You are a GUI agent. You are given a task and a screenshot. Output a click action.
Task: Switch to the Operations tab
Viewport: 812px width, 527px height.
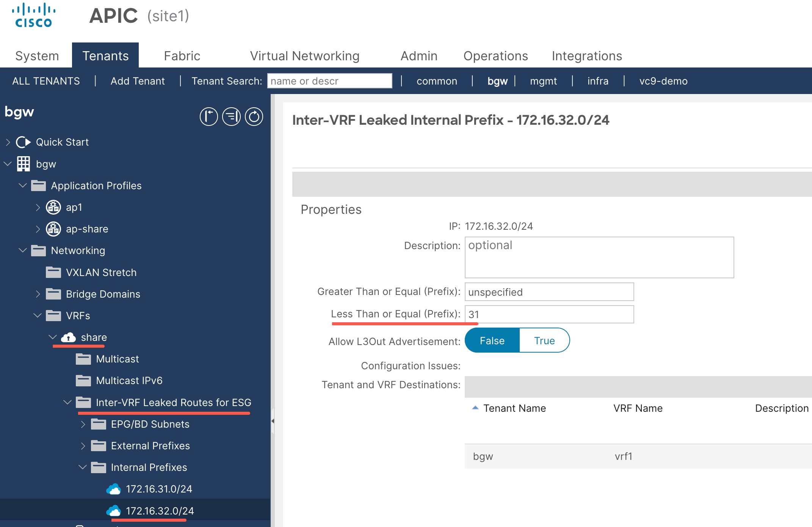495,56
